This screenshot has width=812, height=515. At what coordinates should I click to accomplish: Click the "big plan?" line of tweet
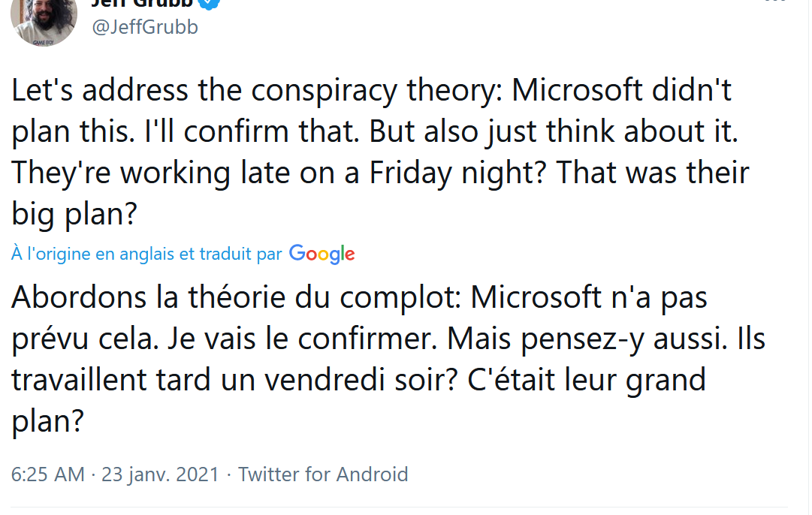click(74, 215)
